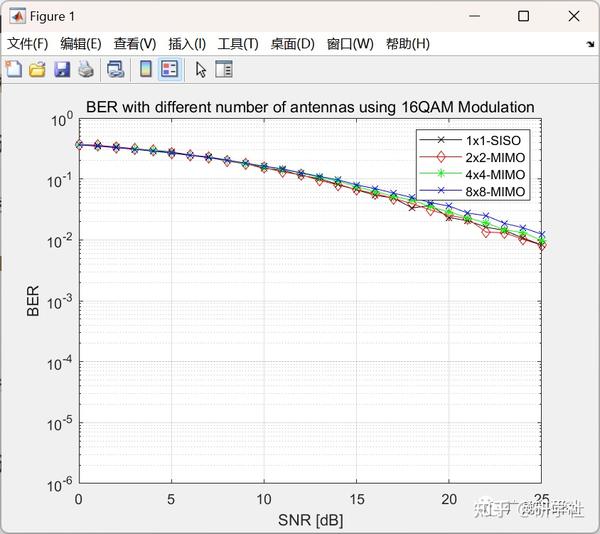Open the 编辑(E) menu

click(81, 44)
